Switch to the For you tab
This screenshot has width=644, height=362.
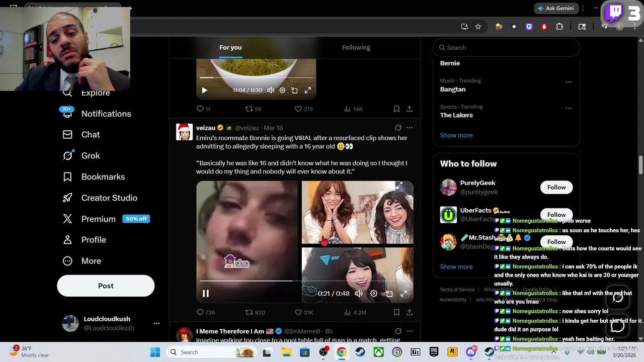[x=230, y=47]
